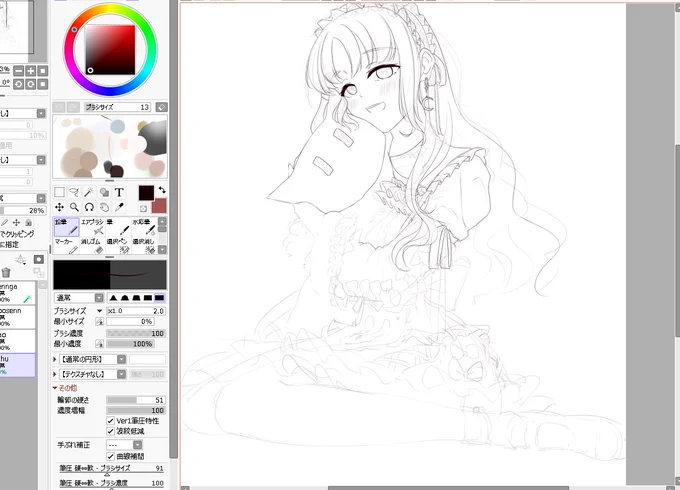Toggle Ver1筆圧特性 checkbox

pyautogui.click(x=110, y=421)
